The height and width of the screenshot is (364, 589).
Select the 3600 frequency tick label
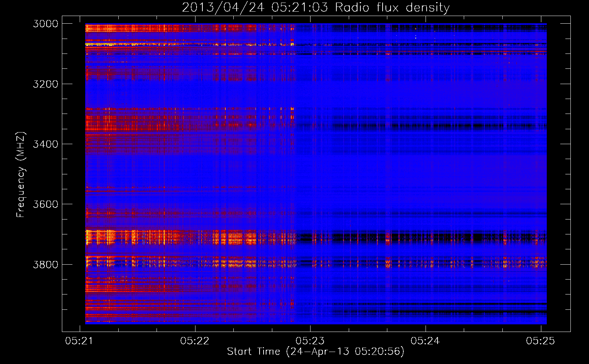[x=46, y=204]
